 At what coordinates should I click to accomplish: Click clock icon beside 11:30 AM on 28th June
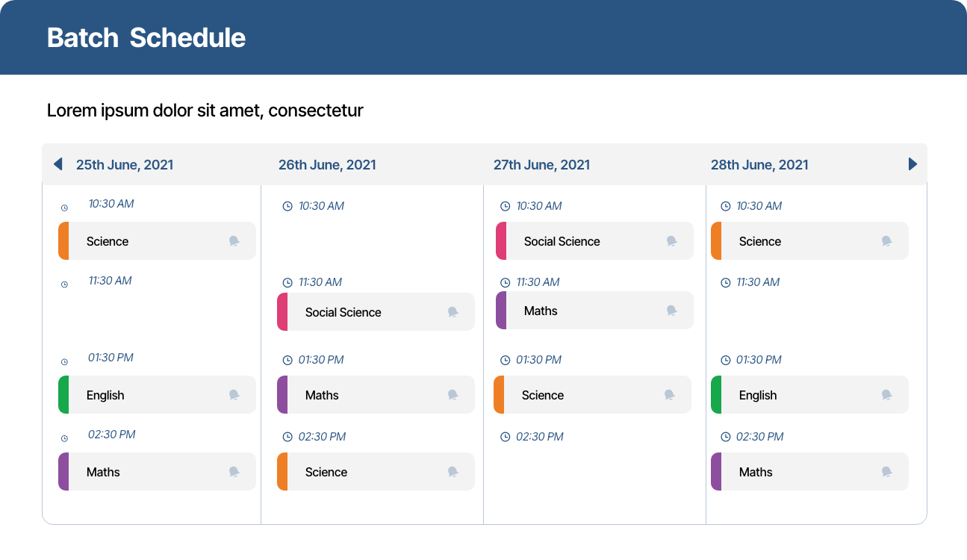point(725,283)
